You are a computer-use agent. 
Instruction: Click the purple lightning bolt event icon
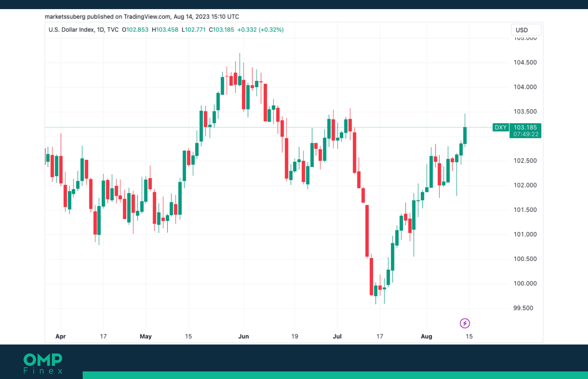coord(465,323)
